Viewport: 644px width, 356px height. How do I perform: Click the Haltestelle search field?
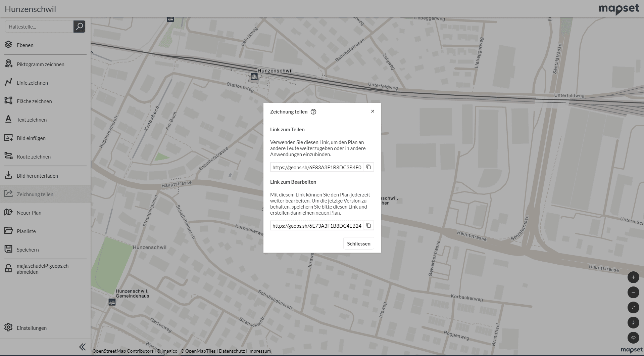tap(39, 27)
